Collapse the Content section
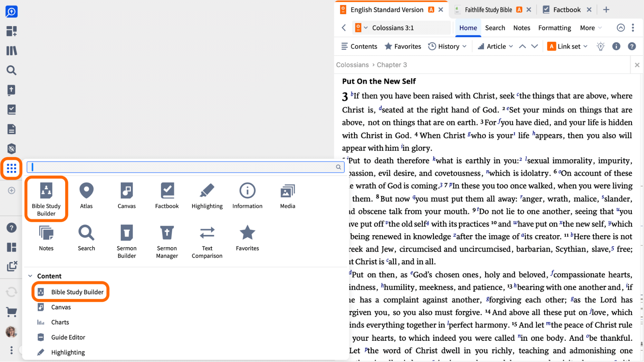 pos(30,276)
